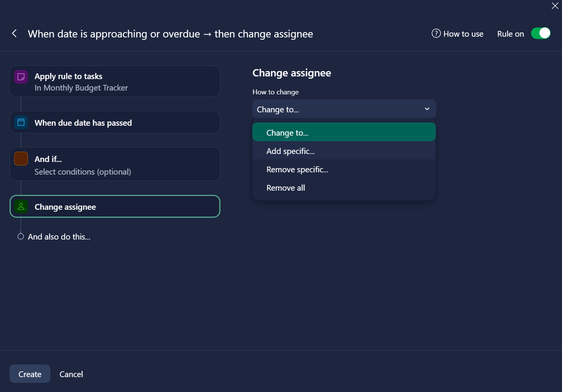Viewport: 562px width, 392px height.
Task: Choose Add specific... from the list
Action: coord(290,151)
